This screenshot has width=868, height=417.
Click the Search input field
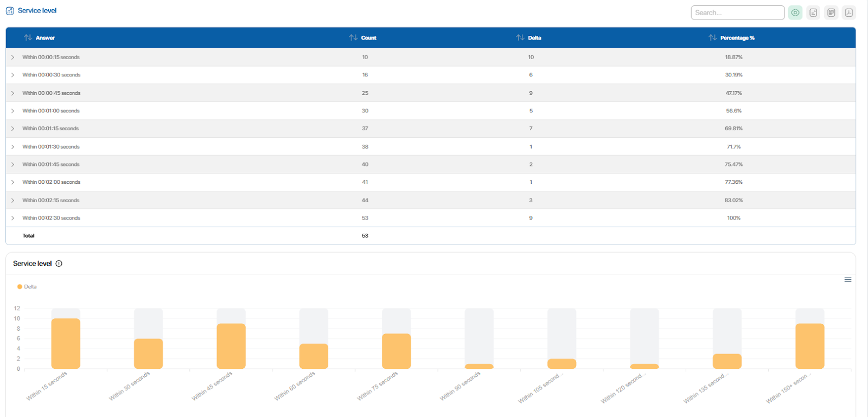(x=737, y=12)
